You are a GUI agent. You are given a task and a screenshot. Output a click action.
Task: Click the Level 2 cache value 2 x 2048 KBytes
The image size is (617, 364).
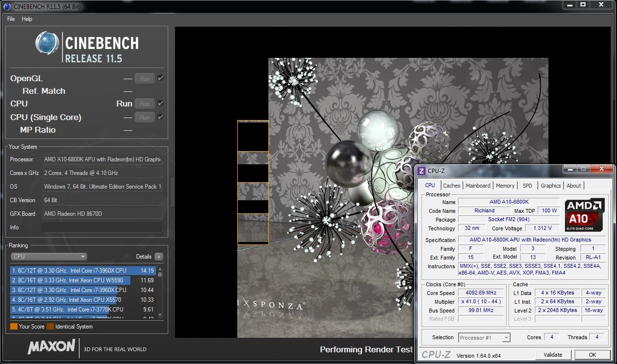pos(558,310)
